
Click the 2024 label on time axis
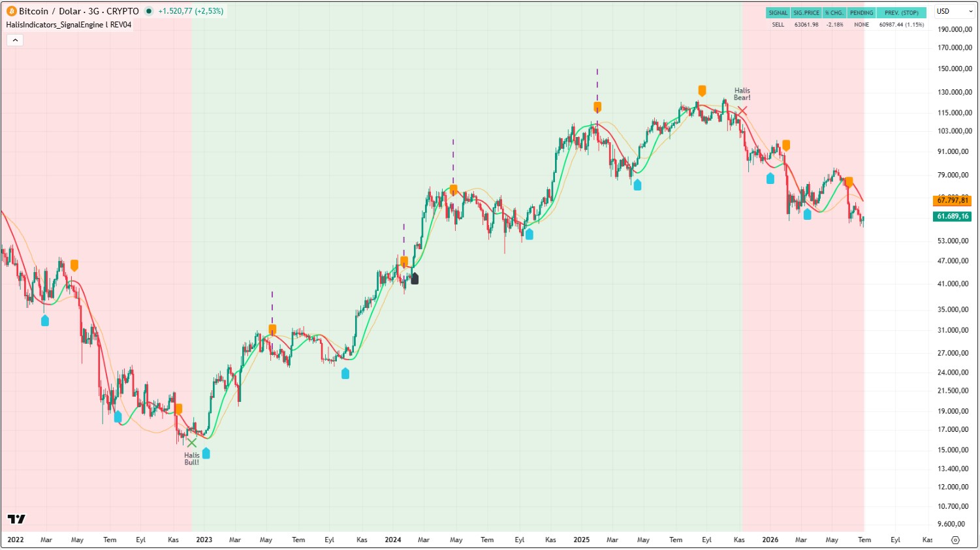click(x=393, y=540)
